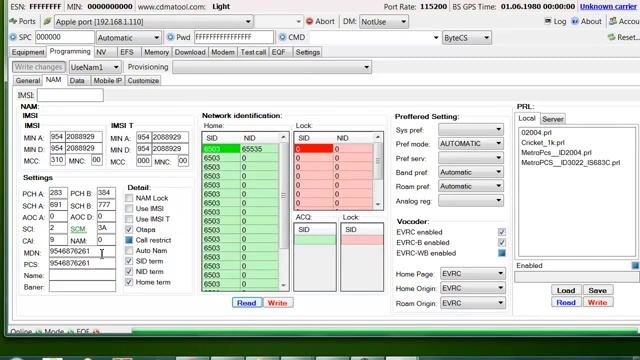This screenshot has height=360, width=640.
Task: Toggle EVRC enabled checkbox
Action: [x=502, y=232]
